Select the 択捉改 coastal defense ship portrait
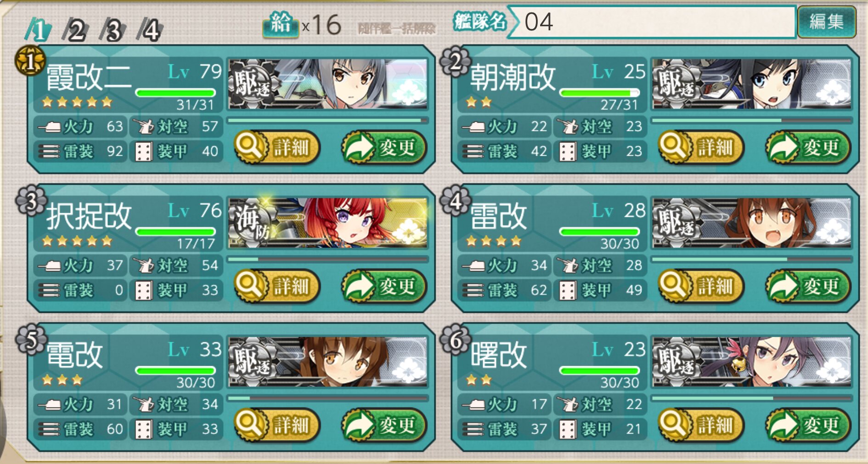 (x=328, y=223)
